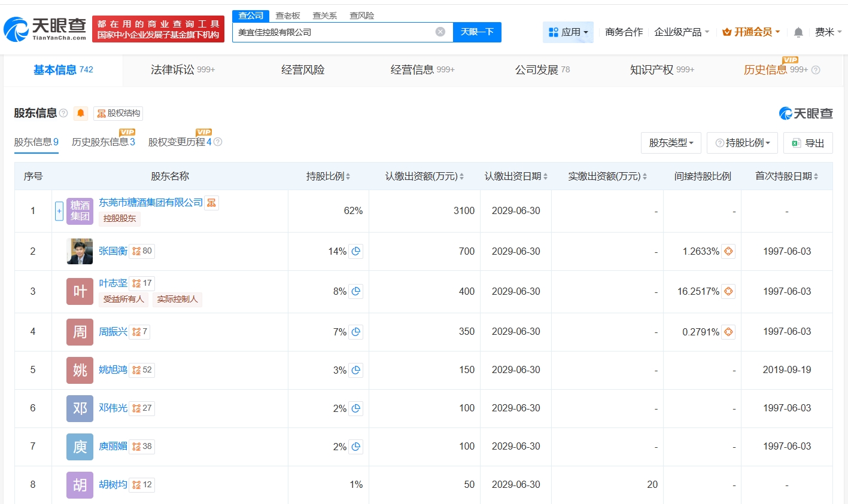Open shareholder 东莞市糖酒集团有限公司 link
Screen dimensions: 848x504
[151, 203]
